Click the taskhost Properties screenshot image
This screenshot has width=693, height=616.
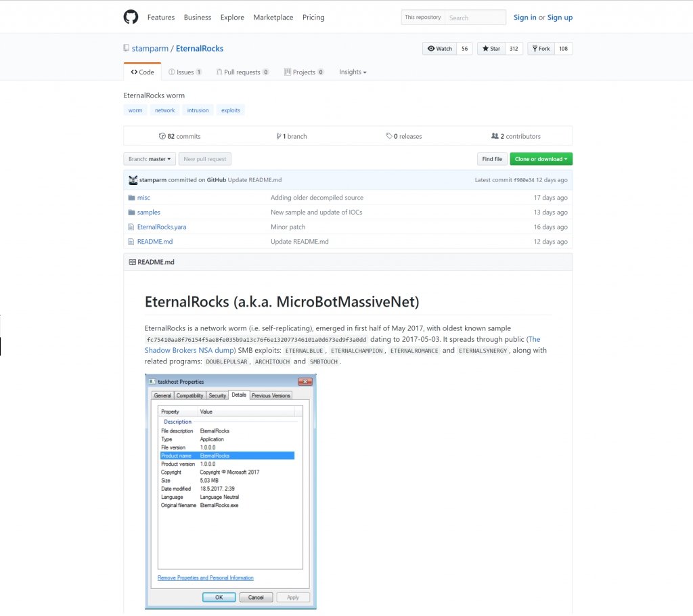pyautogui.click(x=231, y=491)
